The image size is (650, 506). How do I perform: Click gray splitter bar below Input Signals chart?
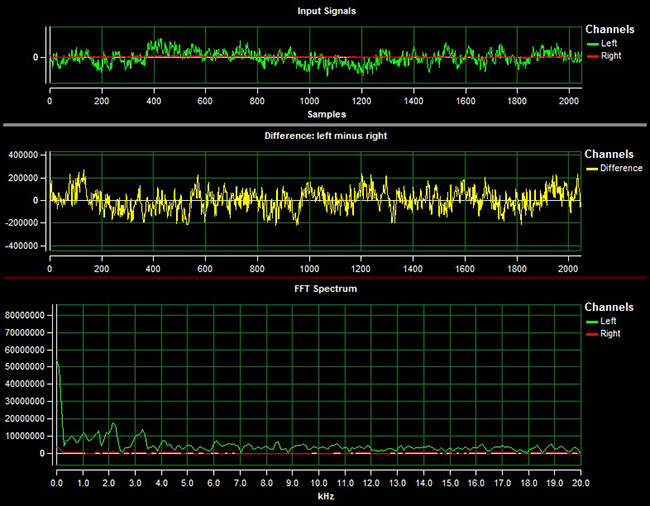(325, 125)
